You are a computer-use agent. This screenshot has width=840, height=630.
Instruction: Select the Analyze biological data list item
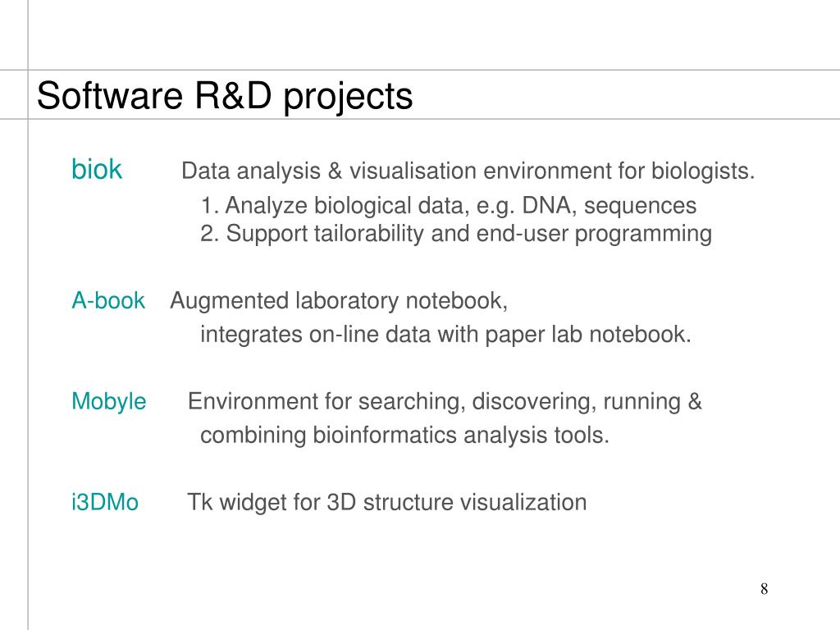pyautogui.click(x=448, y=205)
